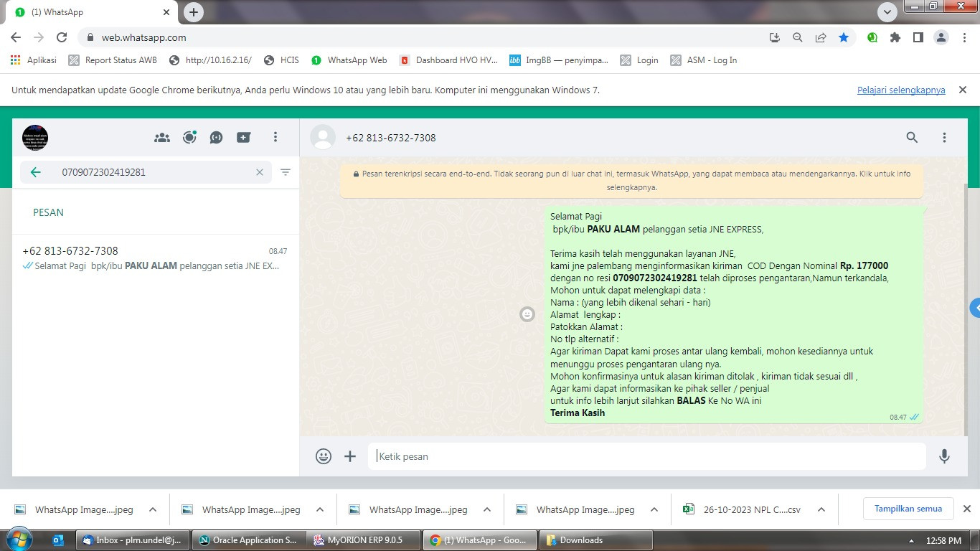The image size is (980, 551).
Task: Click the sent message bubble to PAKU ALAM
Action: 734,315
